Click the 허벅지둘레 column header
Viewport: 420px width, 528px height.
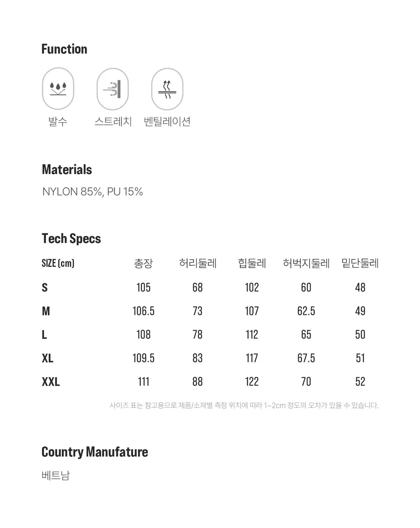(x=306, y=264)
